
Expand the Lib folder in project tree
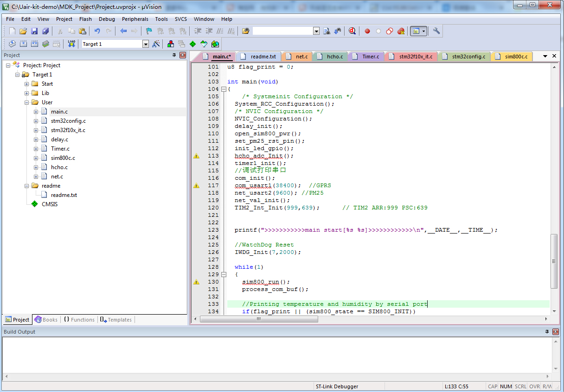[x=27, y=93]
